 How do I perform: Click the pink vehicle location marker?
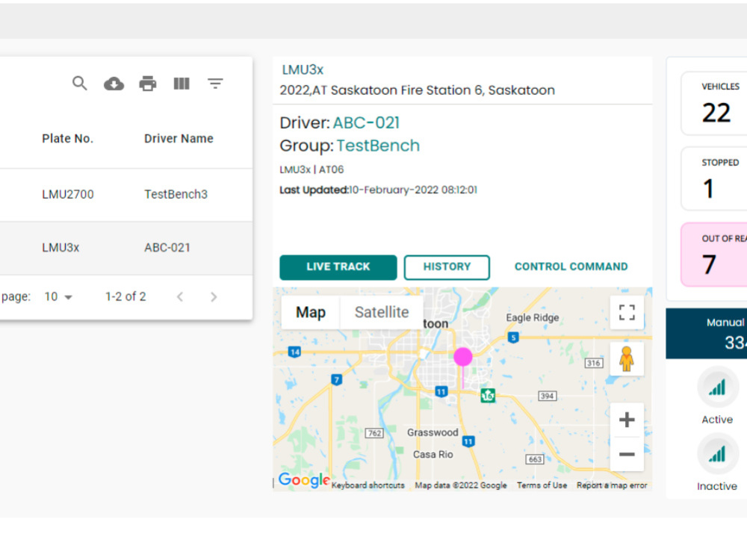pyautogui.click(x=462, y=357)
